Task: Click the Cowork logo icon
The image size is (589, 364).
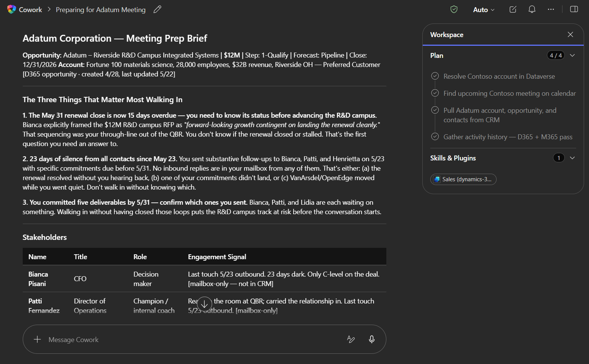Action: (12, 9)
